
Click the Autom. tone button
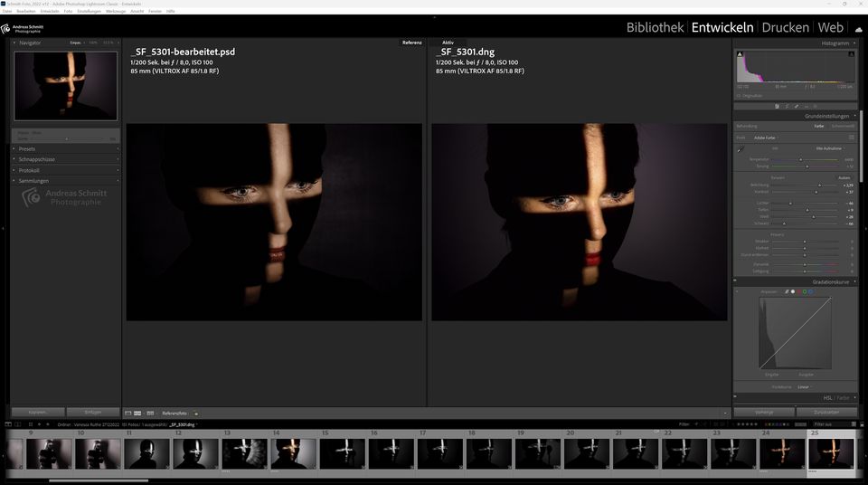coord(844,178)
